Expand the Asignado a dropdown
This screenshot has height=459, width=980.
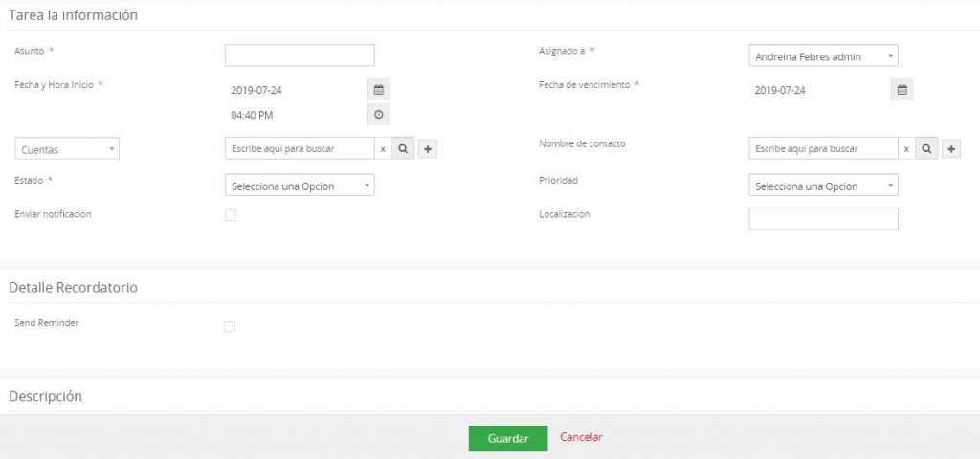tap(823, 56)
